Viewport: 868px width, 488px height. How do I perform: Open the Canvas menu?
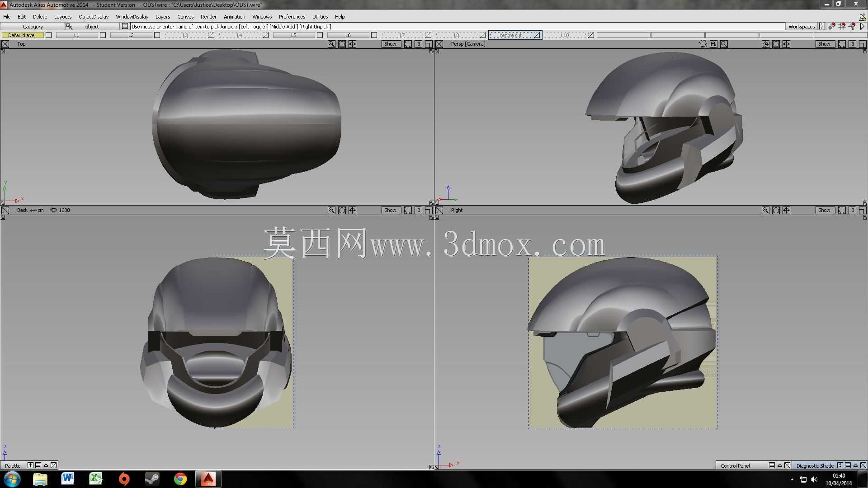click(185, 17)
